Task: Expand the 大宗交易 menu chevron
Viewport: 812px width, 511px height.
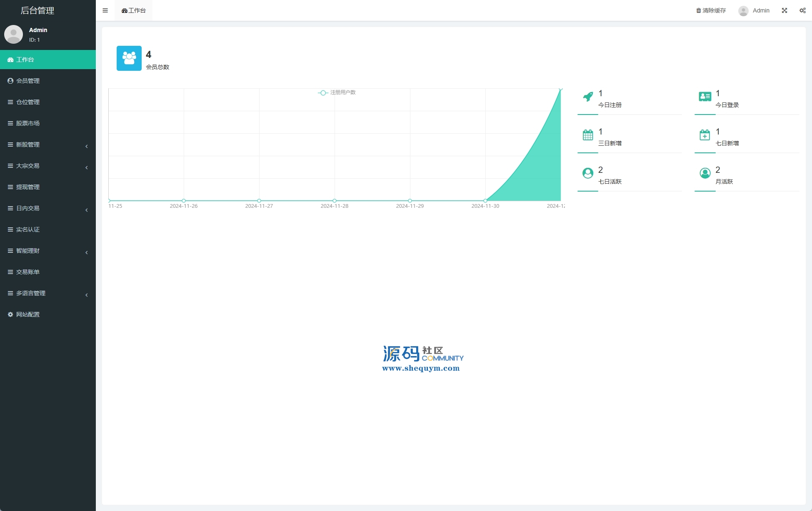Action: tap(86, 167)
